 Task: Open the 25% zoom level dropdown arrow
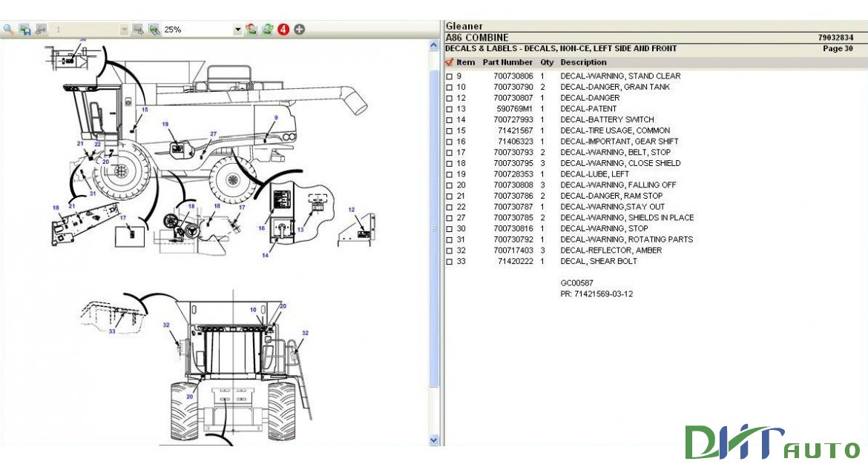pos(237,30)
